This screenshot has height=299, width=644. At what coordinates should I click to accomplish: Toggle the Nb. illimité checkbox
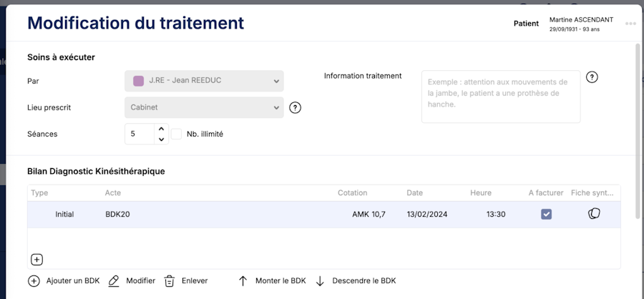177,134
